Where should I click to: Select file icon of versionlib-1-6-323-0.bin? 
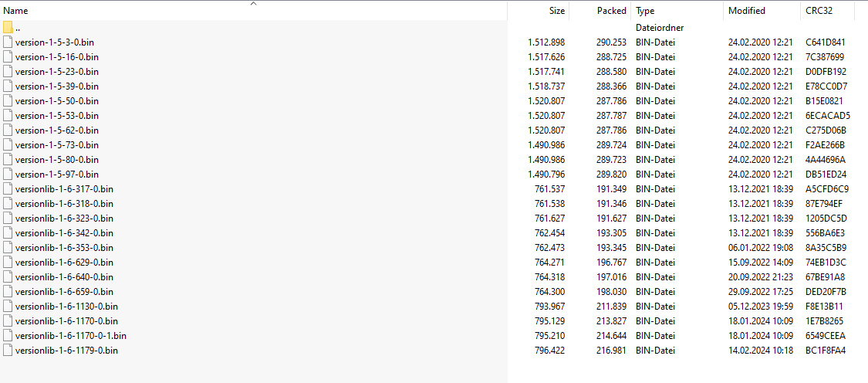(7, 219)
